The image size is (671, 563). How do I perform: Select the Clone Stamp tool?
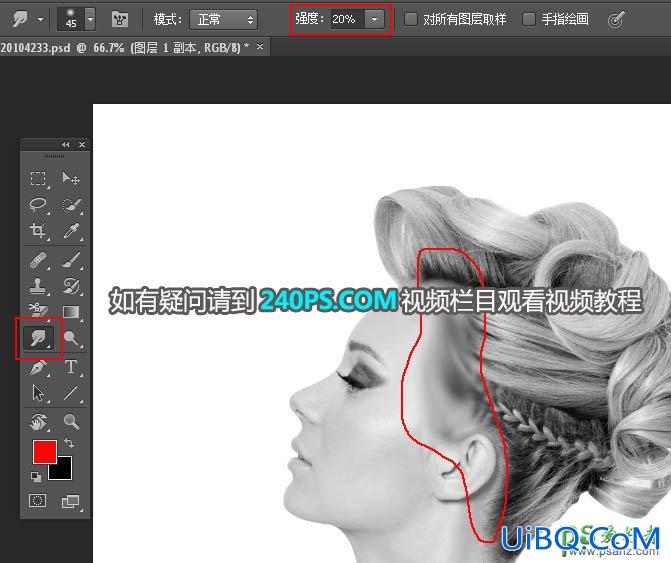[38, 286]
